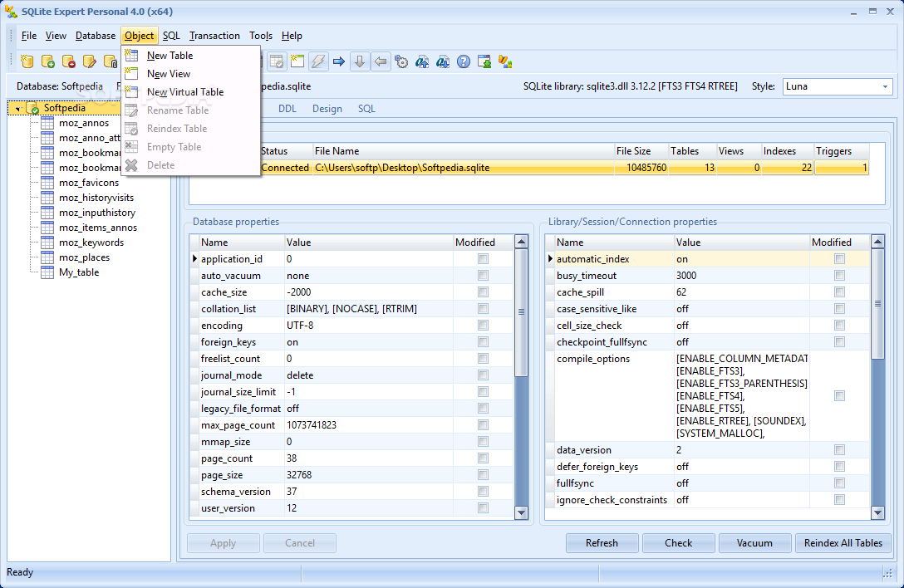Click the moz_inputhistory table icon in the tree
Viewport: 904px width, 588px height.
(47, 213)
